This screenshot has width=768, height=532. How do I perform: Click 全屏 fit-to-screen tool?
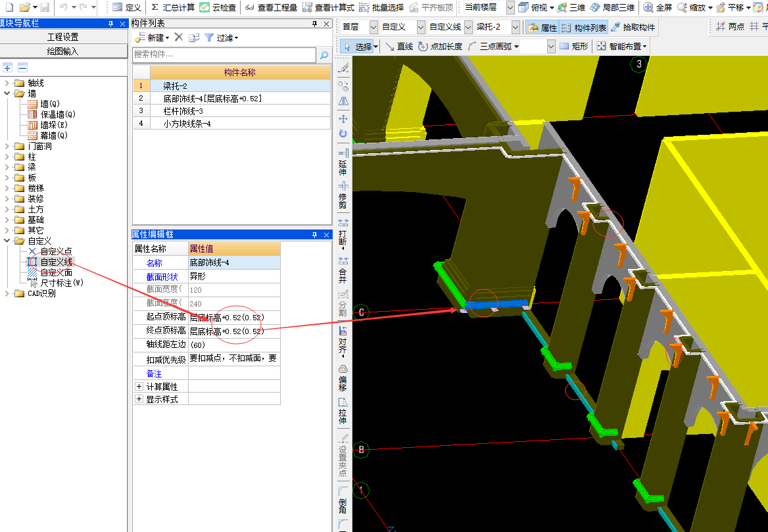(658, 7)
